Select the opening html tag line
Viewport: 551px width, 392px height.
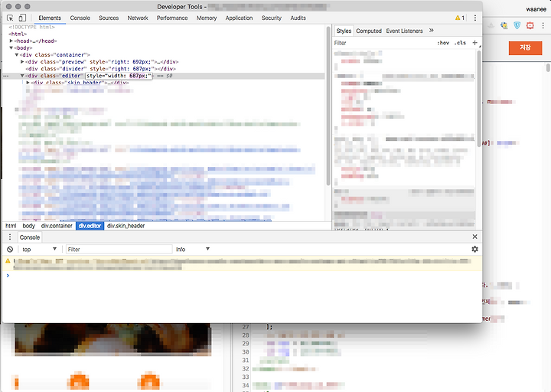click(18, 34)
